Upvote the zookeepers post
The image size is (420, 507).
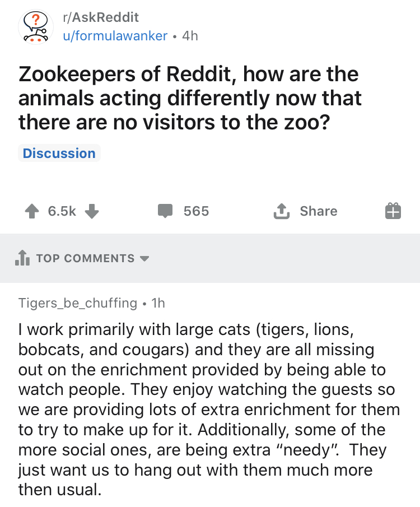coord(32,211)
